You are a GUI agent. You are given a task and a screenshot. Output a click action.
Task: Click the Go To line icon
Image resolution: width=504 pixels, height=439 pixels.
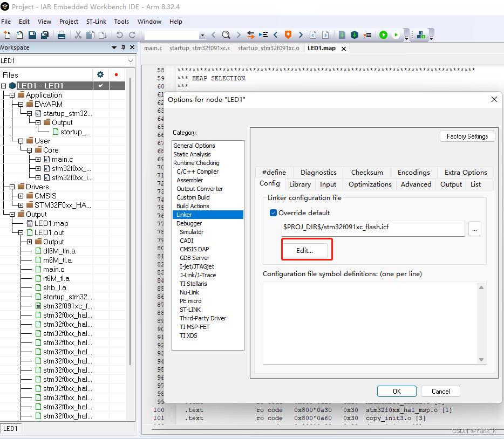coord(263,35)
